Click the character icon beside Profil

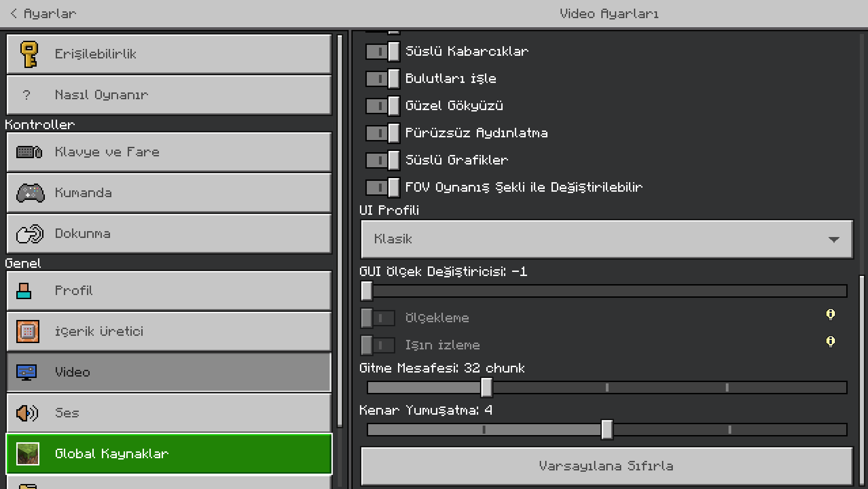(24, 291)
